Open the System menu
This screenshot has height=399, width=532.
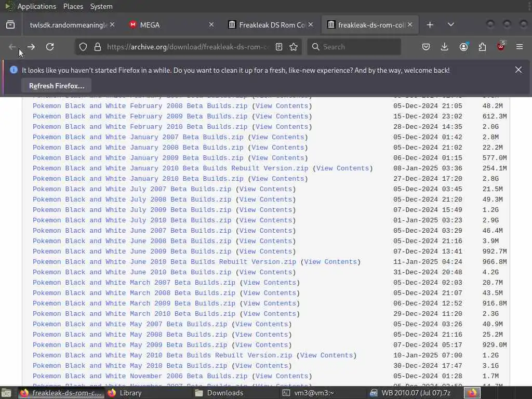coord(101,6)
